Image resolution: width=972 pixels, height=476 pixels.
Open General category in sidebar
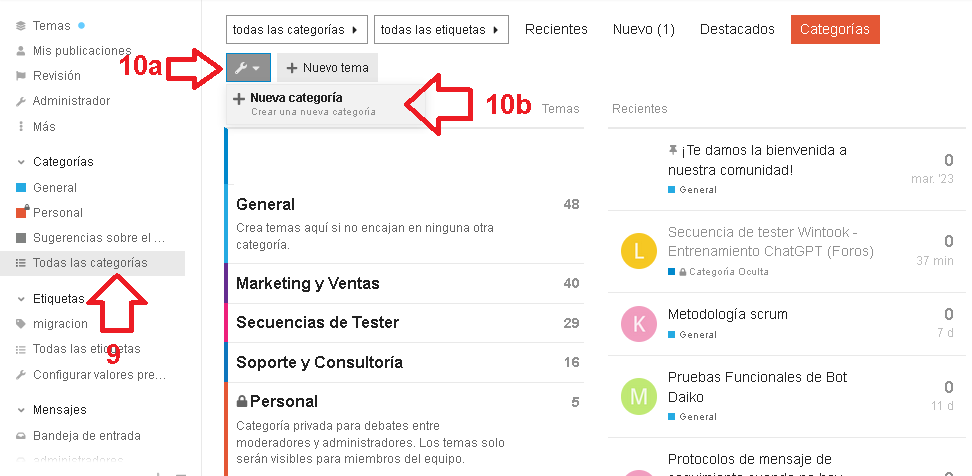click(55, 188)
